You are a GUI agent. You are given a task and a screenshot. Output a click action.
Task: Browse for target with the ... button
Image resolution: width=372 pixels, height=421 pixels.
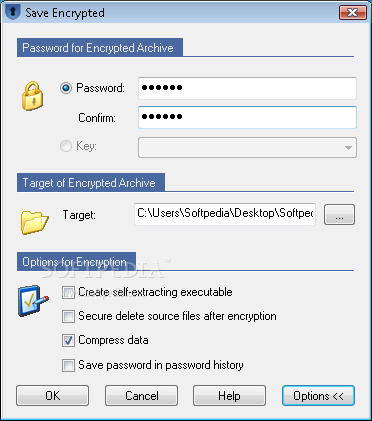[x=339, y=215]
